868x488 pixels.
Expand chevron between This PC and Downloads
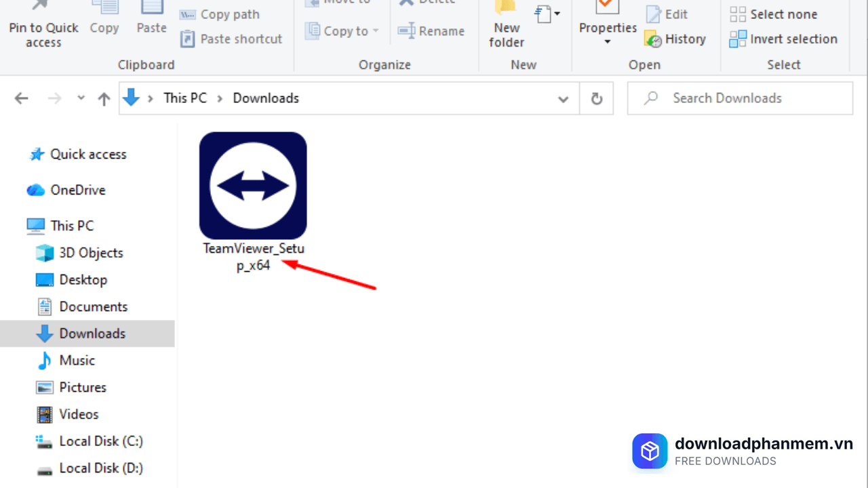[220, 98]
